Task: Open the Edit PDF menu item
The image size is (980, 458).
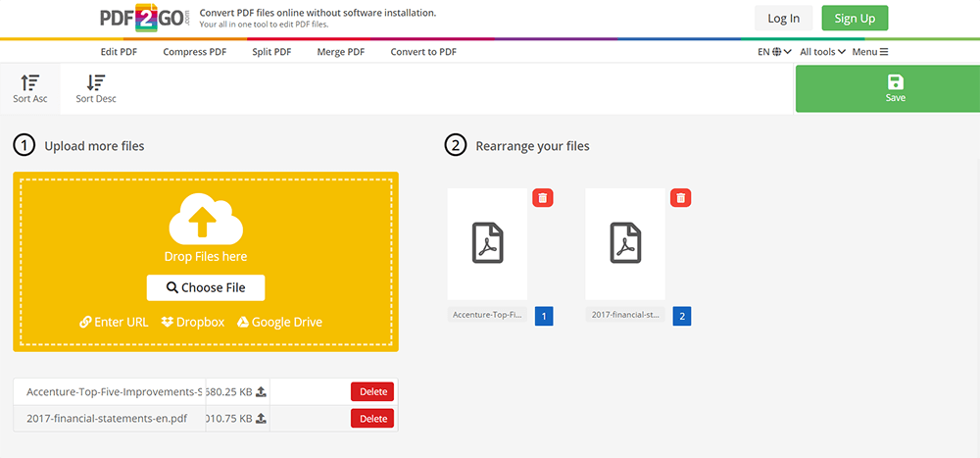Action: pos(119,52)
